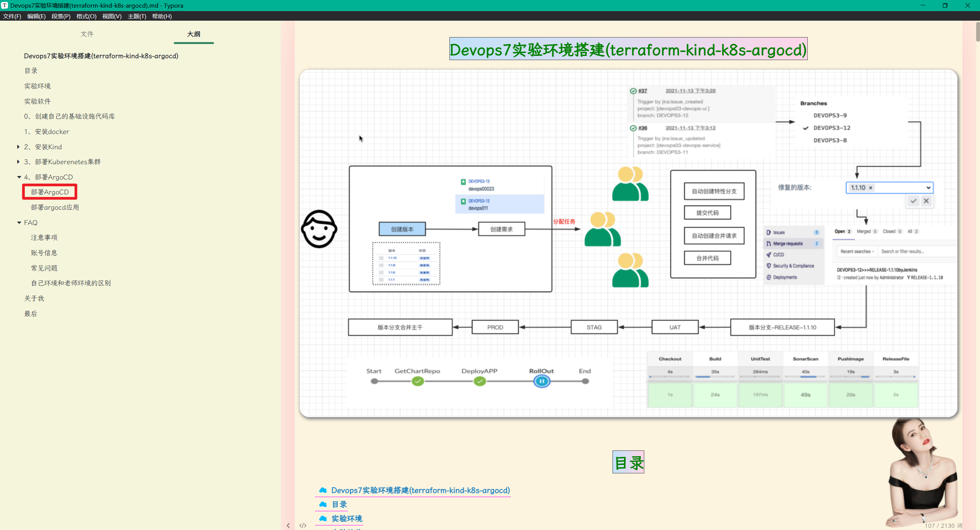Expand the 2、安装Kind outline section
Viewport: 980px width, 530px height.
pos(18,147)
